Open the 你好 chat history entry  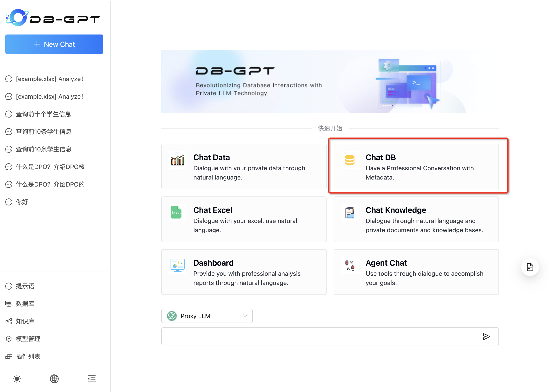(x=22, y=202)
